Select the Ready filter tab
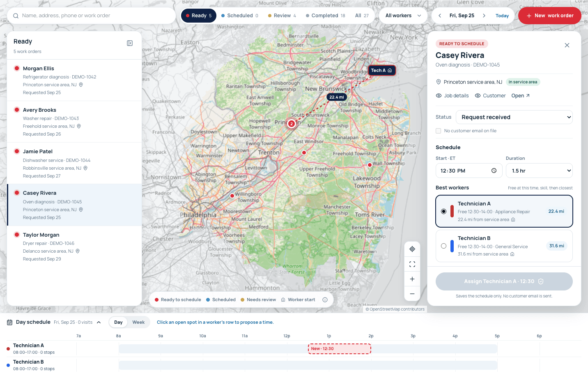This screenshot has height=378, width=588. point(199,16)
